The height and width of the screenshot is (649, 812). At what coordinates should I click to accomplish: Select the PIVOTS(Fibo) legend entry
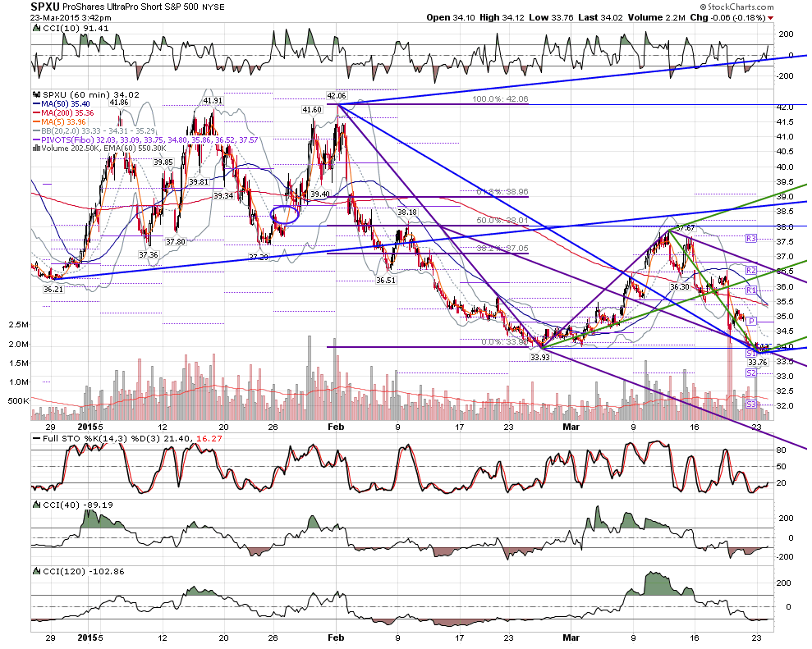pyautogui.click(x=145, y=139)
